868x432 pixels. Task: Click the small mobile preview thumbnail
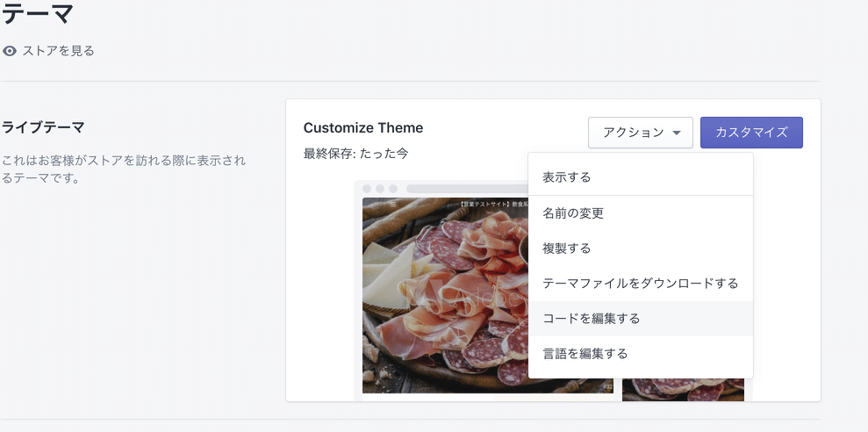click(683, 390)
